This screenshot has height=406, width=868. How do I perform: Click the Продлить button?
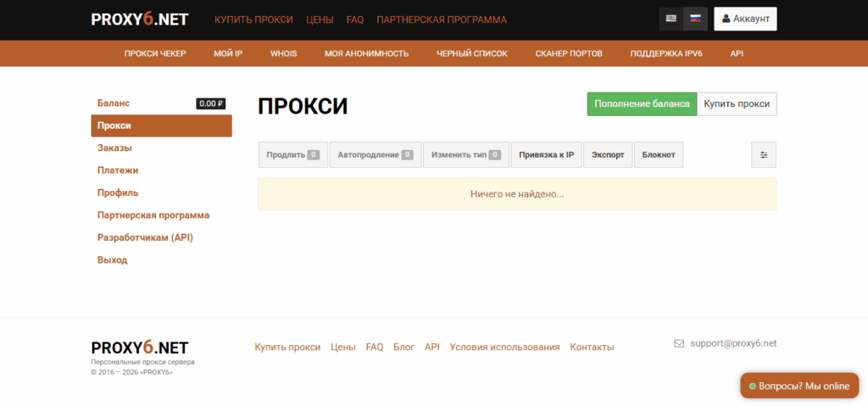292,154
